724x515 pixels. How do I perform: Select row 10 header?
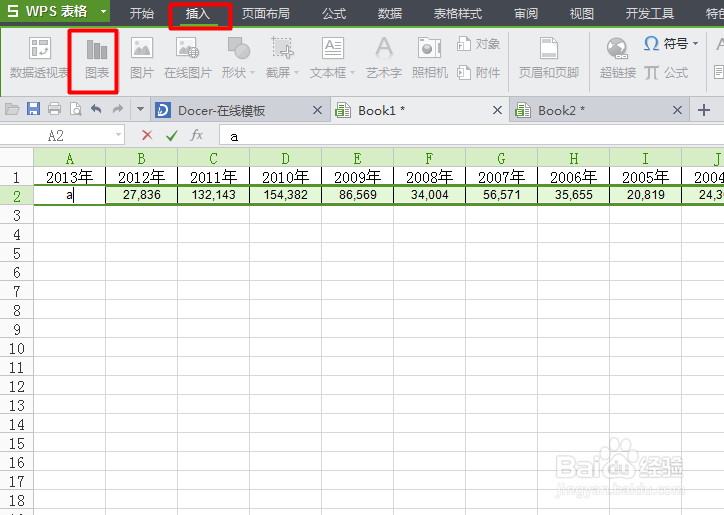point(17,348)
